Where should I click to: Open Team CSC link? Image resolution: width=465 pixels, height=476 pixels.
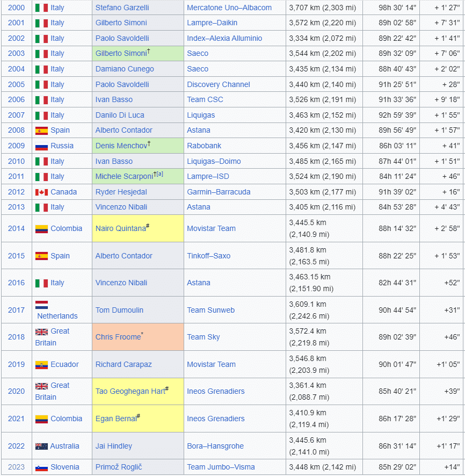[205, 99]
